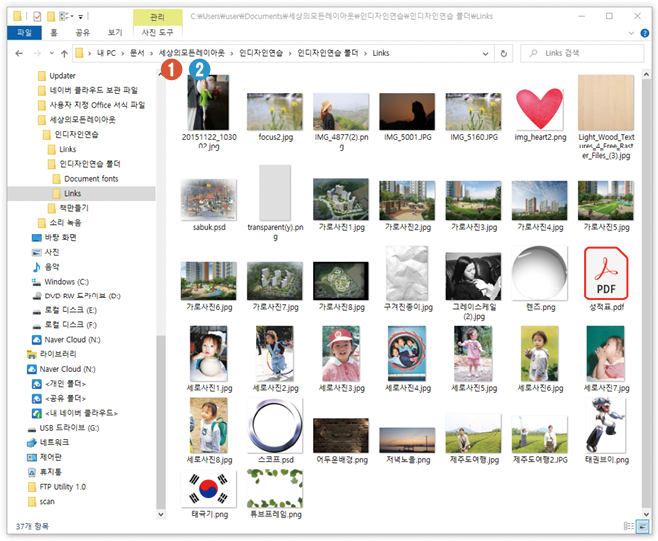The image size is (658, 541).
Task: Select 세로사진3.jpg thumbnail
Action: tap(341, 354)
